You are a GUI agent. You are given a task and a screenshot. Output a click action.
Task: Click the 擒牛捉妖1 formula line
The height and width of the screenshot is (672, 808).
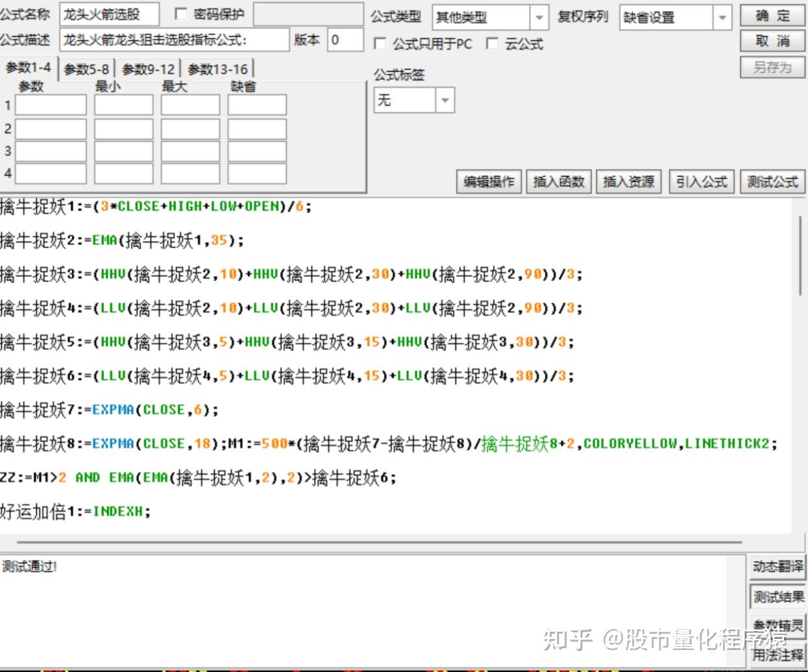tap(156, 206)
